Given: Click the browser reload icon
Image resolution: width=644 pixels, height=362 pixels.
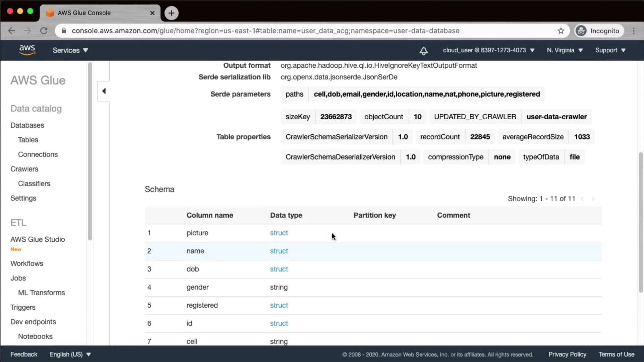Looking at the screenshot, I should (44, 31).
